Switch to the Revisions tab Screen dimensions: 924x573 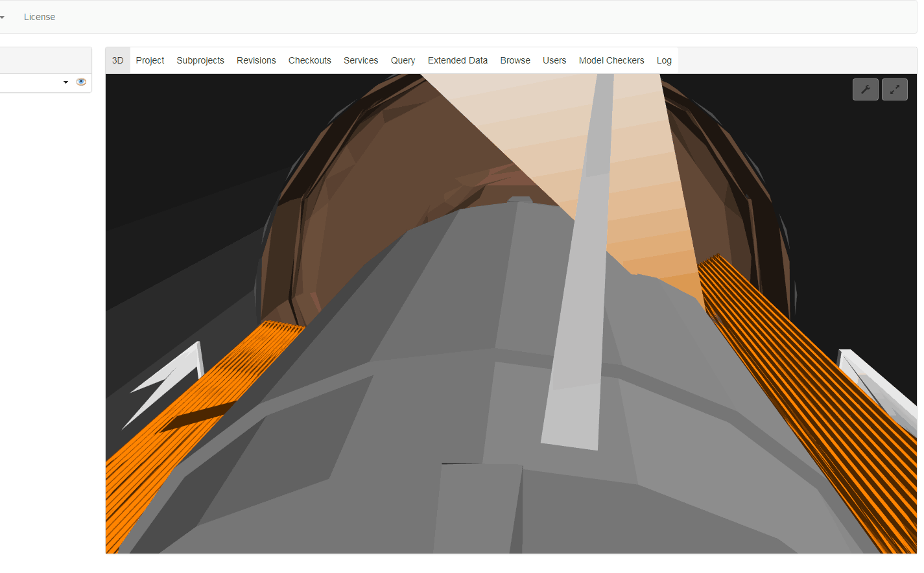pos(256,60)
